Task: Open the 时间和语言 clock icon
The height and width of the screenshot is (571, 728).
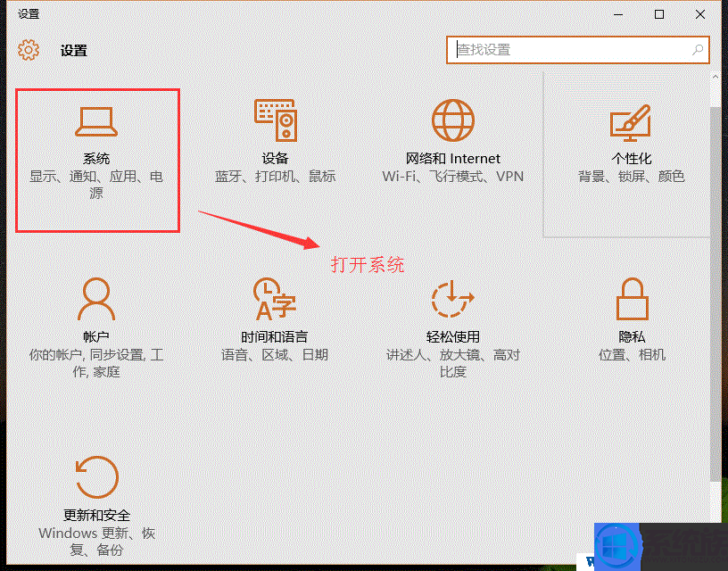Action: click(275, 299)
